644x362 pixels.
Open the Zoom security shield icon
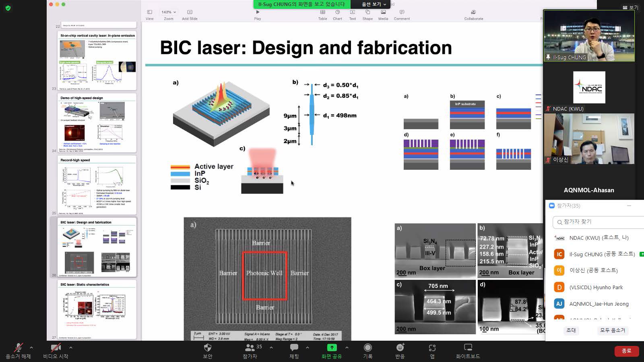click(207, 348)
